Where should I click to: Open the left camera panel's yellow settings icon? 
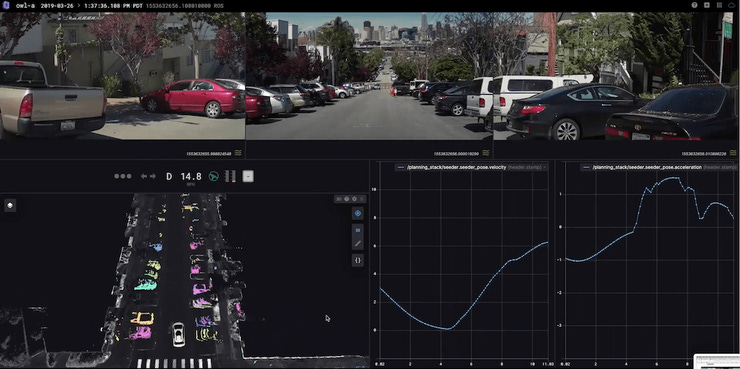pyautogui.click(x=238, y=153)
